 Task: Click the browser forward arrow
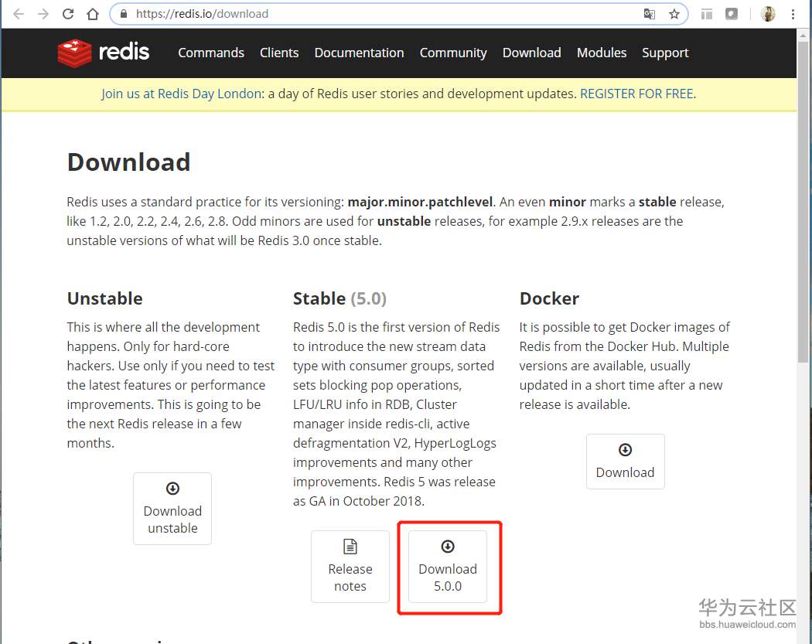point(43,14)
